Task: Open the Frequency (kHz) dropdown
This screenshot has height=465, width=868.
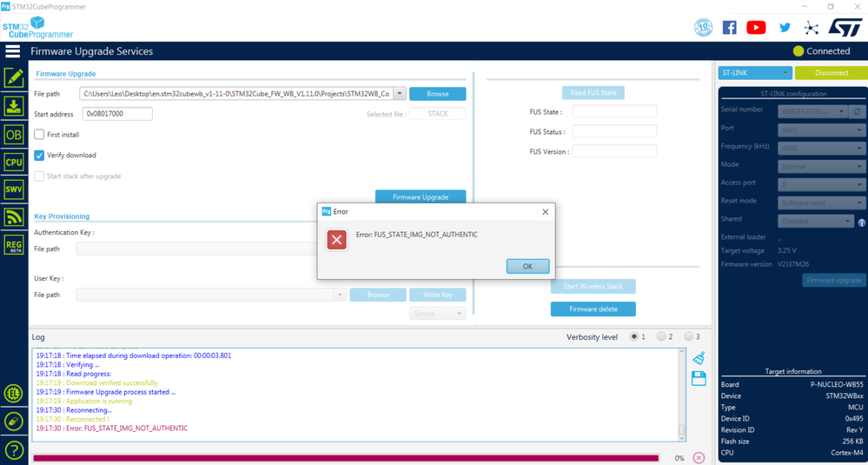Action: 821,149
